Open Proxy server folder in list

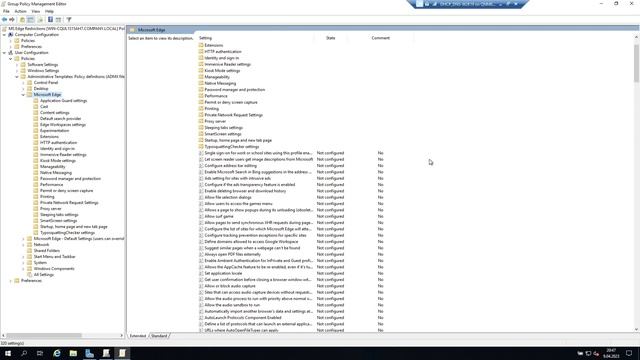pos(215,122)
